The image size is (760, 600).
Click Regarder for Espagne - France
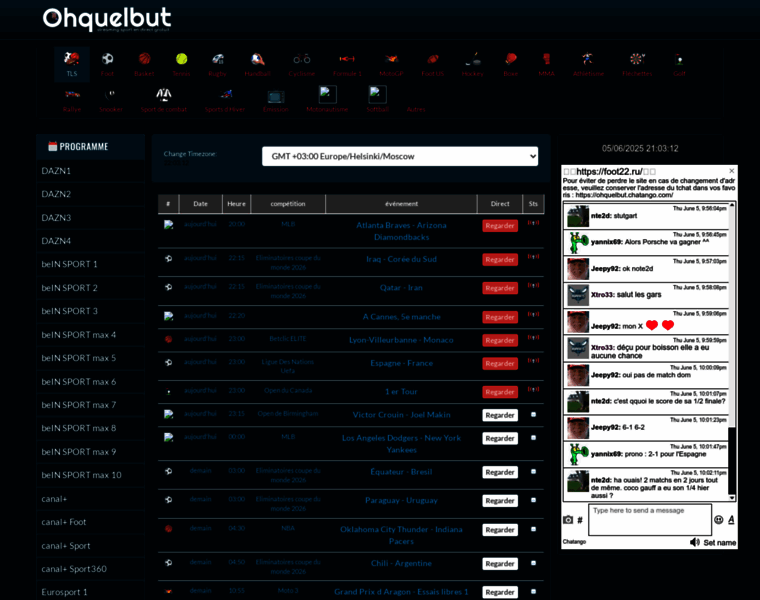pos(500,363)
